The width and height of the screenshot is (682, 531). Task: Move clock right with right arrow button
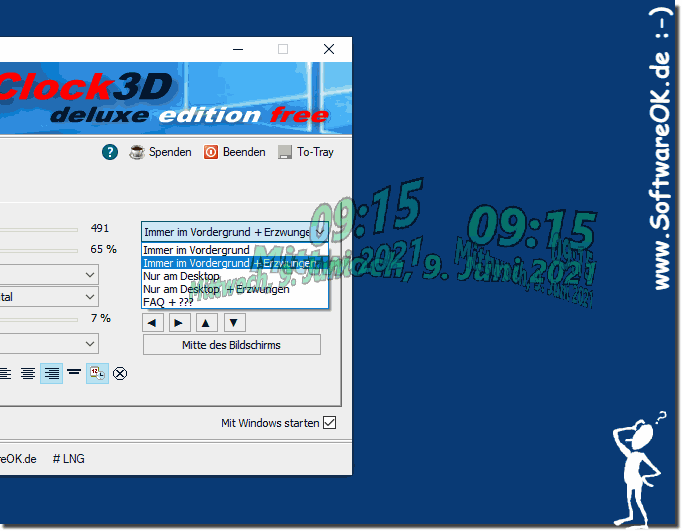(179, 323)
